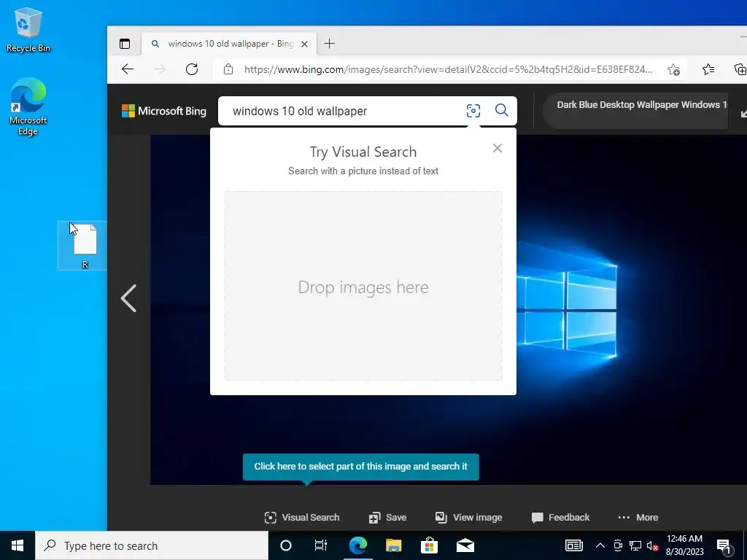Open Meet Now tray icon
Viewport: 747px width, 560px height.
click(x=617, y=545)
